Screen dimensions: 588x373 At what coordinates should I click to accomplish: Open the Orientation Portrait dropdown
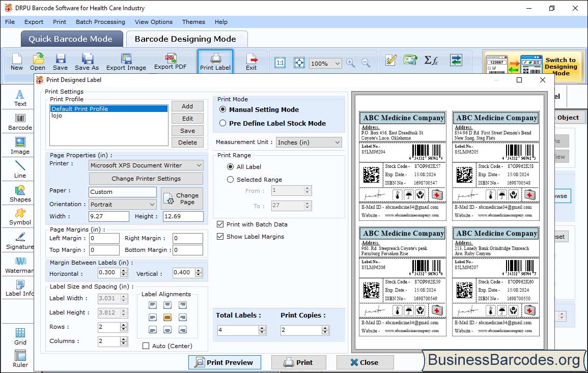[123, 204]
